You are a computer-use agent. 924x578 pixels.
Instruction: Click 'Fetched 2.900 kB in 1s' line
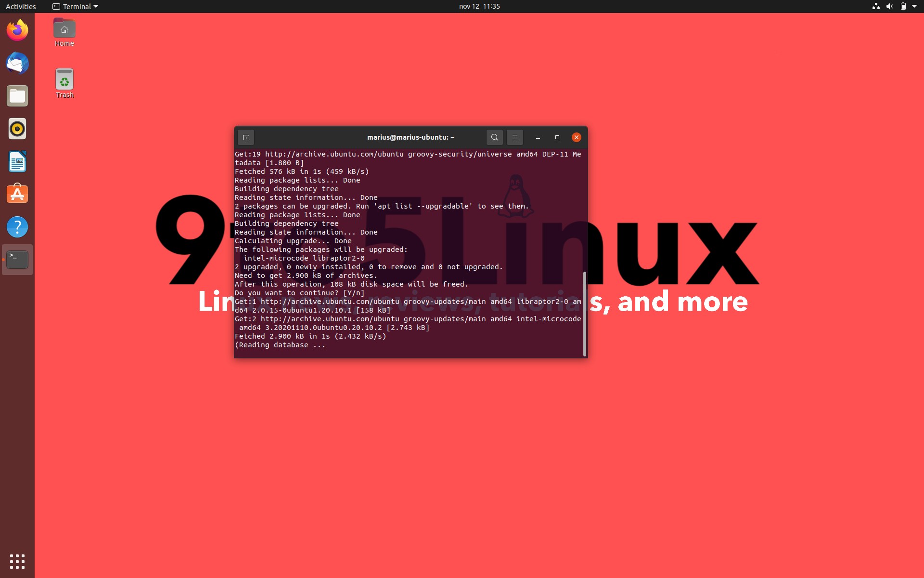pos(310,336)
